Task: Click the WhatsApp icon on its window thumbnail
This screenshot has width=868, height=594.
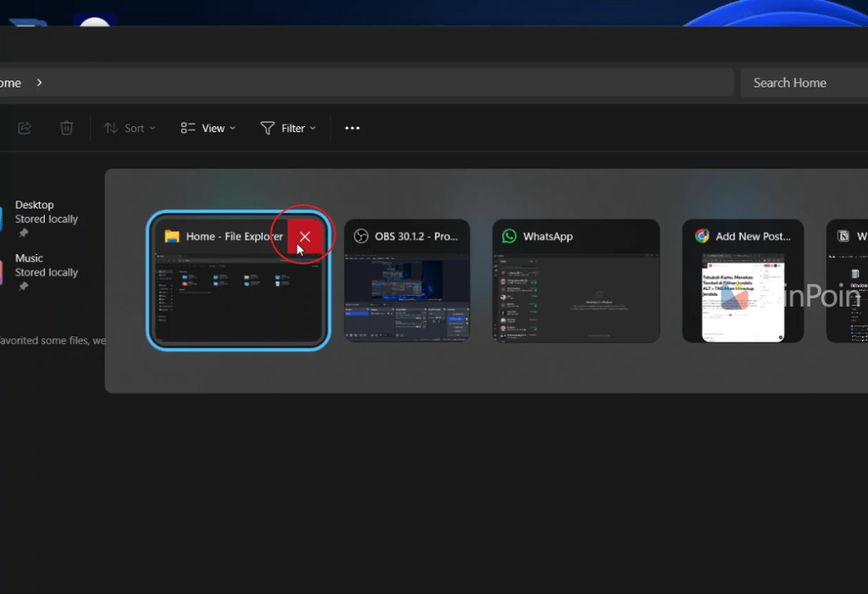Action: [509, 236]
